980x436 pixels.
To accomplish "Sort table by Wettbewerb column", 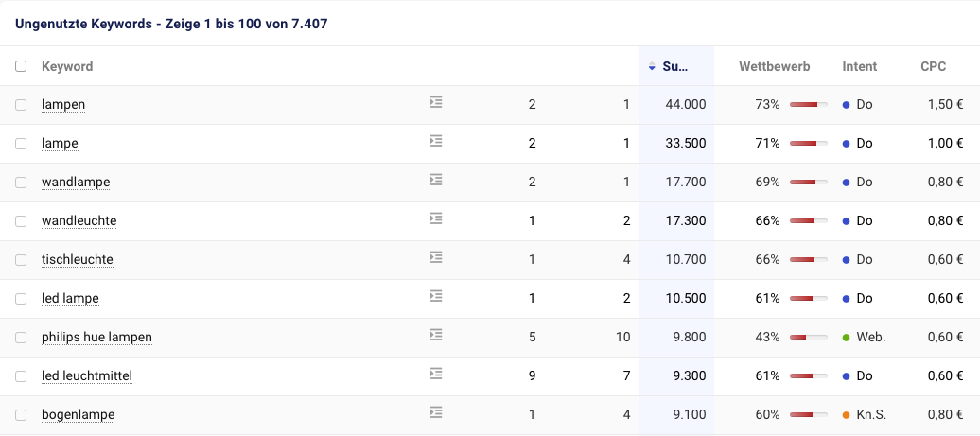I will [774, 66].
